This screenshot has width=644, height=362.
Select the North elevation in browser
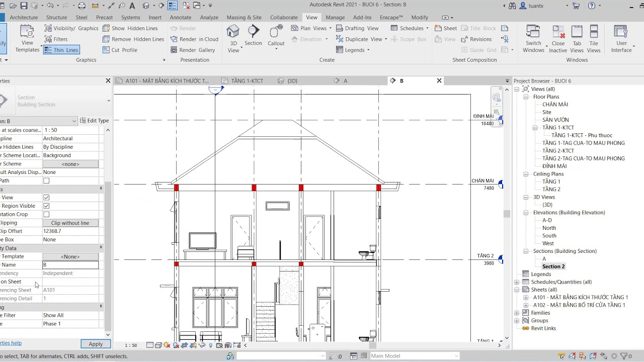pos(549,228)
